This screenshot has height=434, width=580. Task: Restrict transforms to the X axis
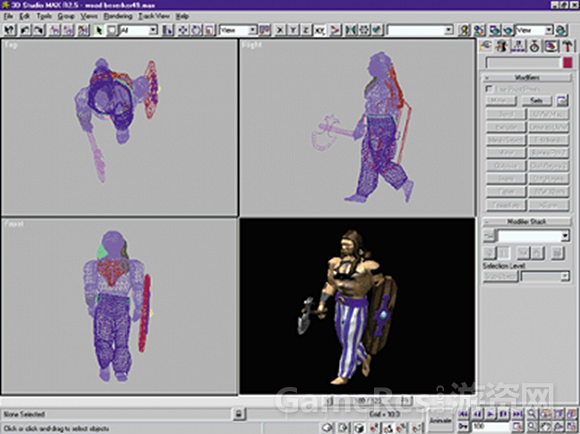click(x=280, y=30)
